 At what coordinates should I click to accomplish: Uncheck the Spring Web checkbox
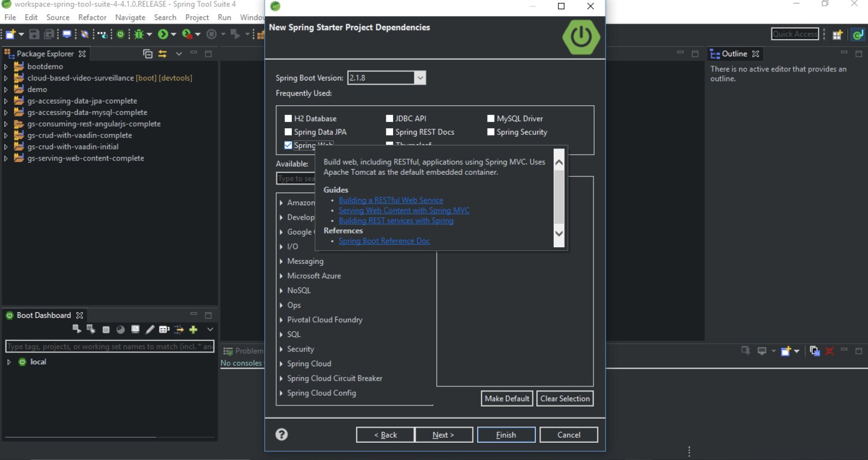pyautogui.click(x=288, y=145)
